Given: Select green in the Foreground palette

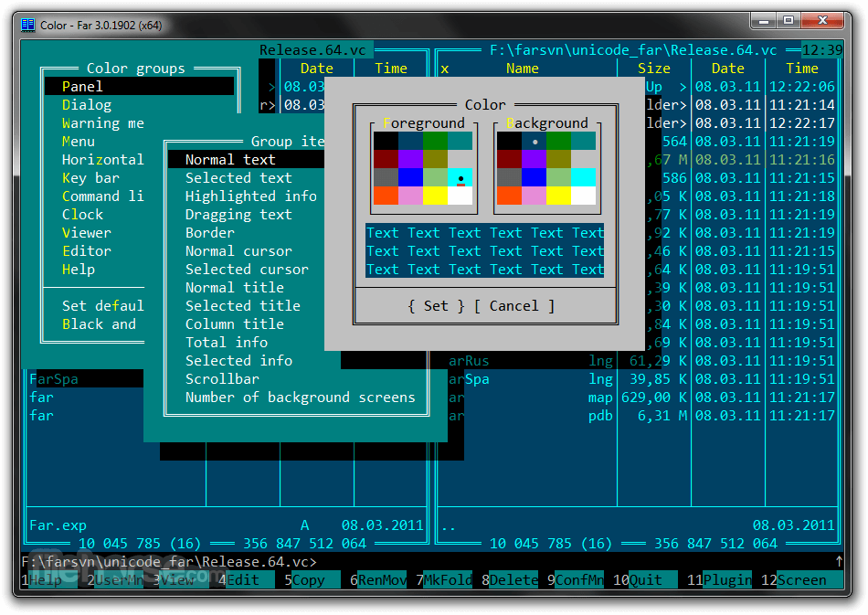Looking at the screenshot, I should [435, 141].
